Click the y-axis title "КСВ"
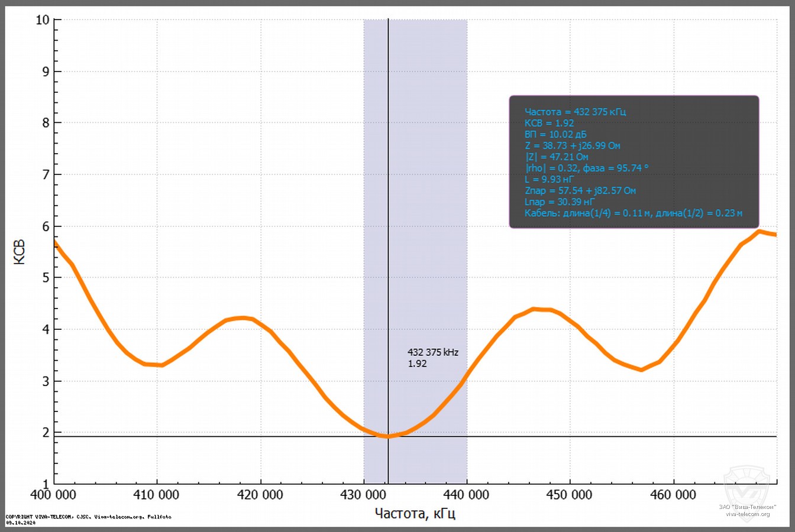The image size is (795, 532). coord(19,252)
